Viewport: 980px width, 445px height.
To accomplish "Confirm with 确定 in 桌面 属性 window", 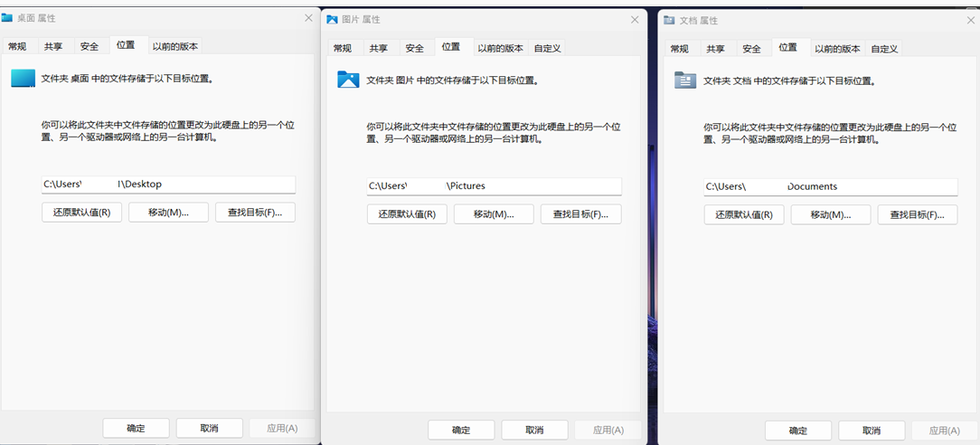I will 136,428.
